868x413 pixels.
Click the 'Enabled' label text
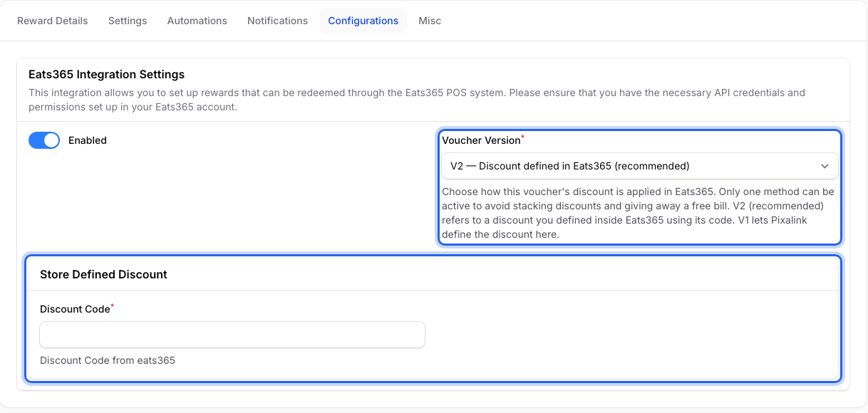[x=88, y=140]
